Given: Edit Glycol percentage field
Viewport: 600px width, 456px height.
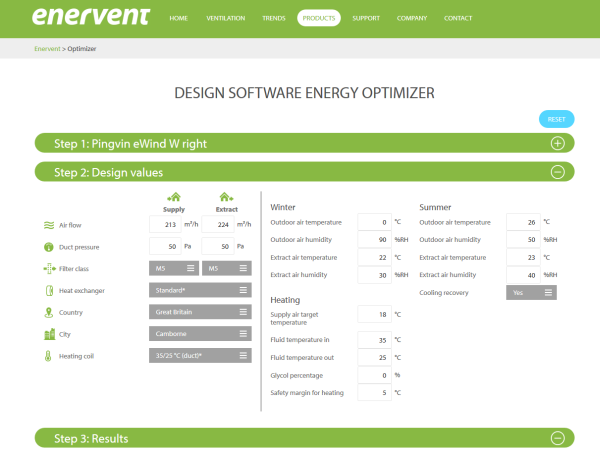Looking at the screenshot, I should tap(374, 375).
